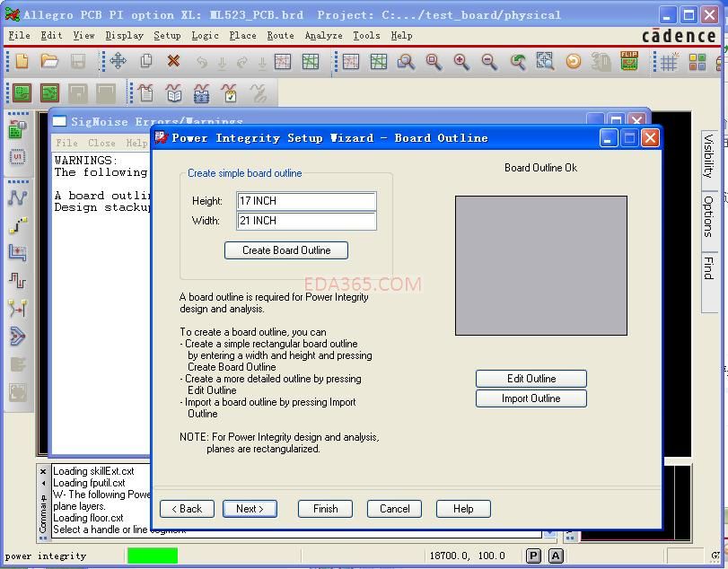Open File menu in SigNoise Errors window
This screenshot has height=569, width=728.
coord(66,143)
